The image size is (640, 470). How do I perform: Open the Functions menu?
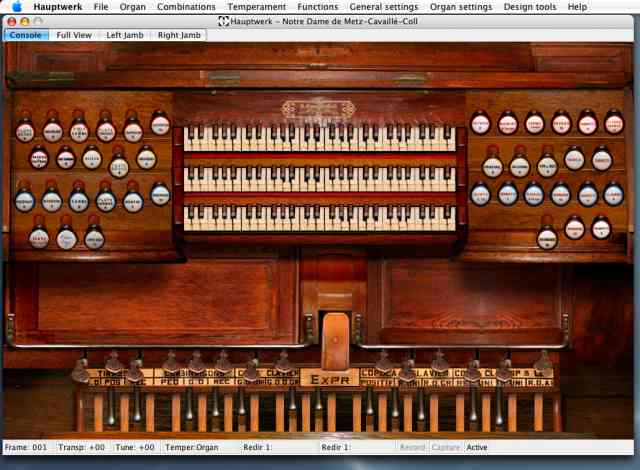(318, 7)
